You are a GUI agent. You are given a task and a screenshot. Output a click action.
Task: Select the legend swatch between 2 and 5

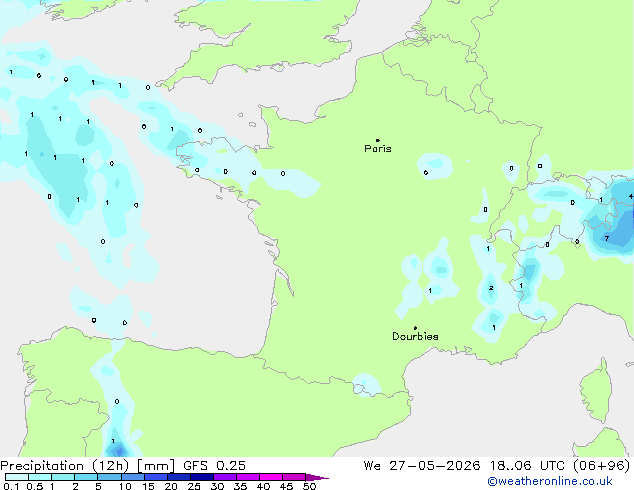pyautogui.click(x=86, y=477)
